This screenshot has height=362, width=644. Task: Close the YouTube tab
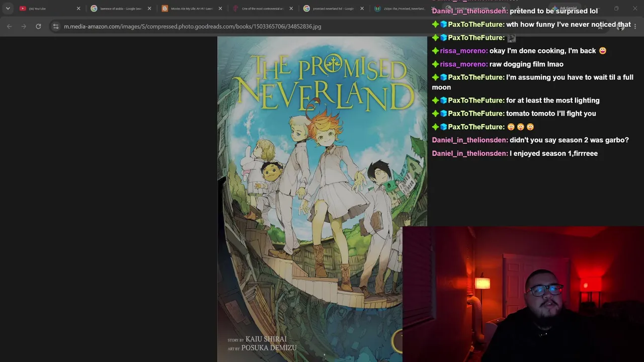(78, 9)
